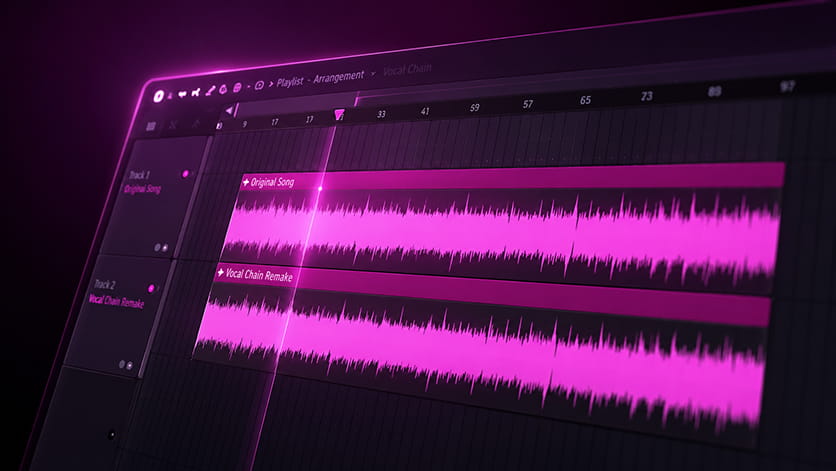The image size is (836, 471).
Task: Click the Track 1 label
Action: coord(139,175)
